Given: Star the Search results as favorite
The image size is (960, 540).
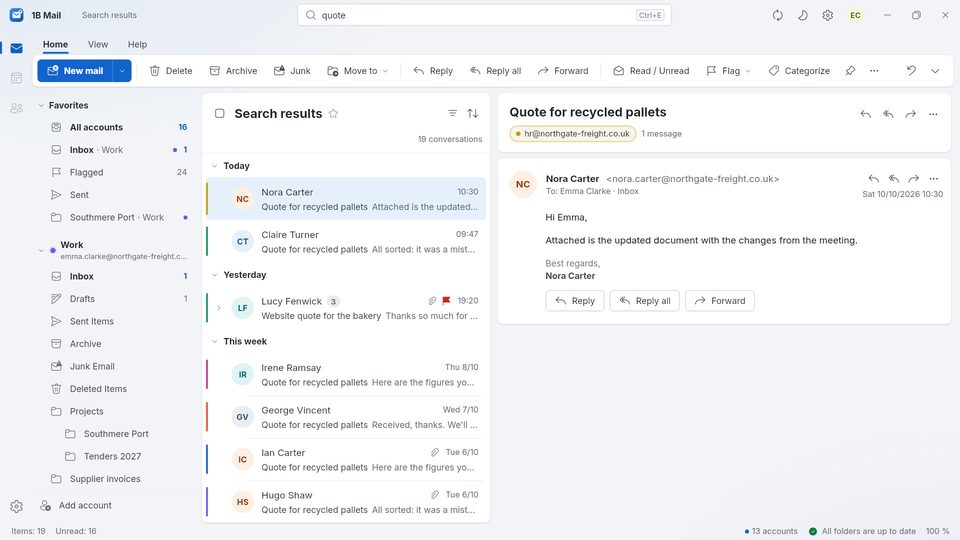Looking at the screenshot, I should 333,113.
